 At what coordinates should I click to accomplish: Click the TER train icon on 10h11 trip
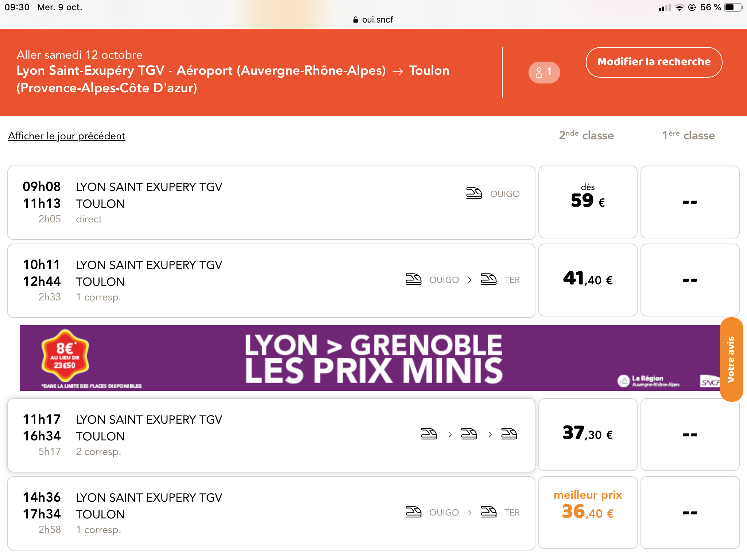pos(488,280)
